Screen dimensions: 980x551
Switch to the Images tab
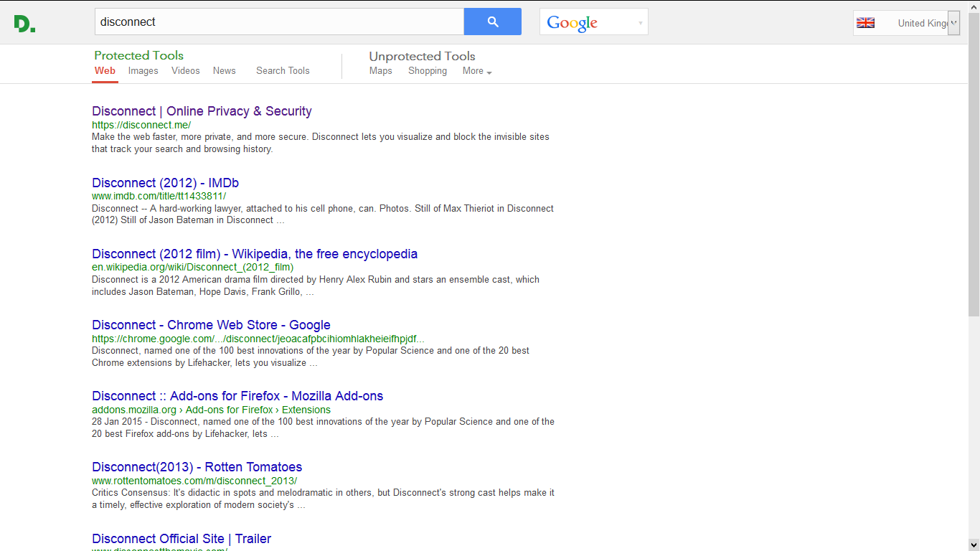(143, 70)
